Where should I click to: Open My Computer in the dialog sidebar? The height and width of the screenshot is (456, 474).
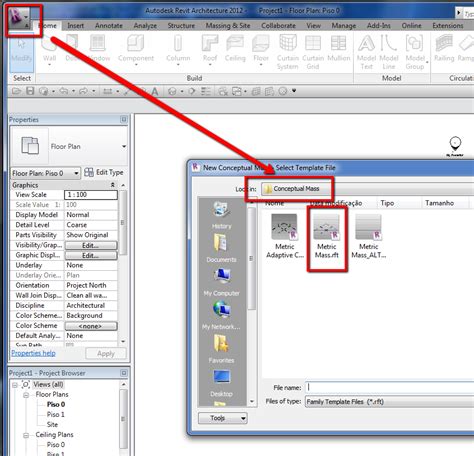coord(221,282)
